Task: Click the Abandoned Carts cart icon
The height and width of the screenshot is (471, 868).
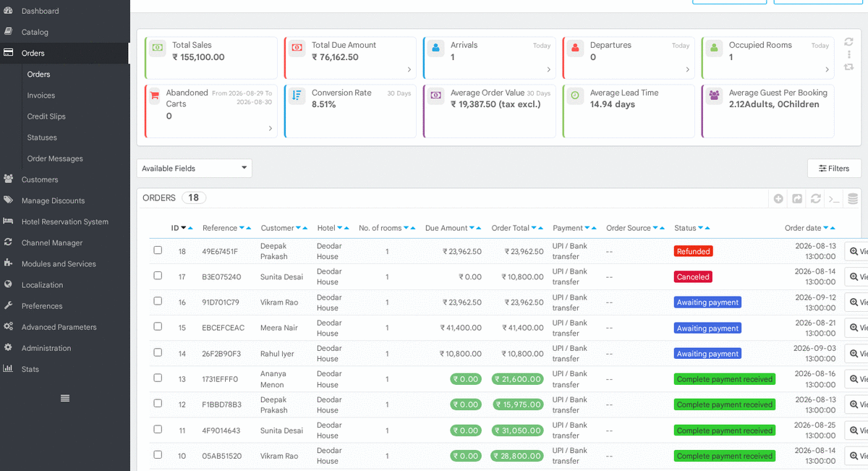Action: 154,95
